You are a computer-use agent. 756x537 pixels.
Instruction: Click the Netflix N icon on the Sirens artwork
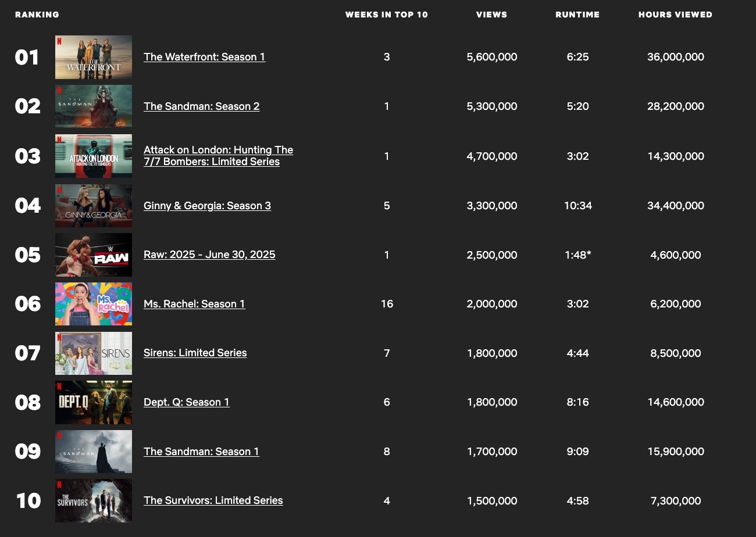click(59, 338)
